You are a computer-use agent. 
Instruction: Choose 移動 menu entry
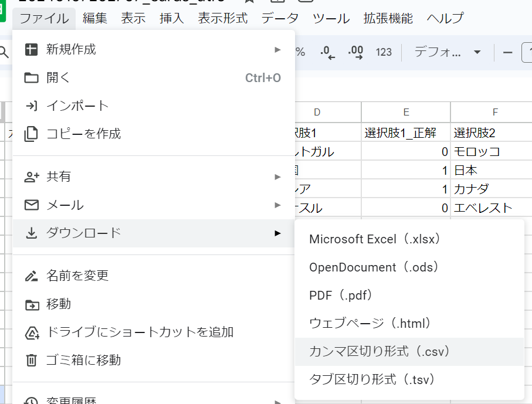pyautogui.click(x=154, y=304)
